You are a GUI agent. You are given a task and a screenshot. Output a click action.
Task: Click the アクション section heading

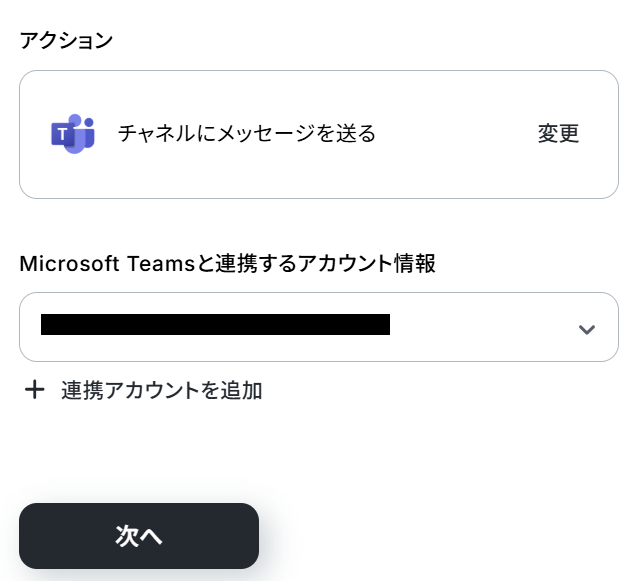[x=66, y=40]
